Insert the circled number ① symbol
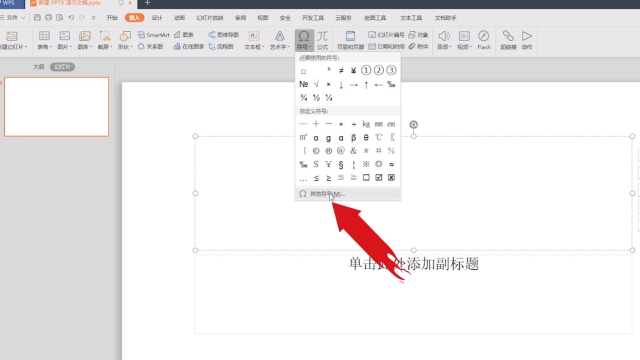Screen dimensions: 640x360 coord(366,70)
